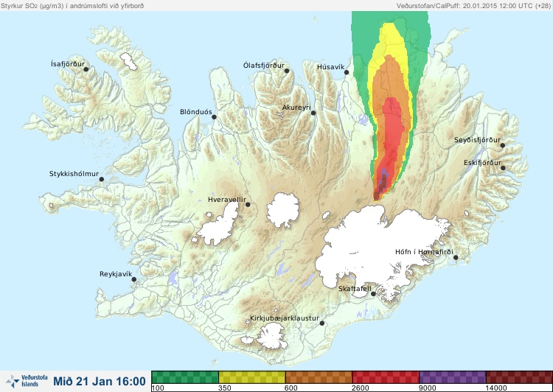Click the red 2600 legend swatch
This screenshot has width=553, height=392.
[386, 377]
